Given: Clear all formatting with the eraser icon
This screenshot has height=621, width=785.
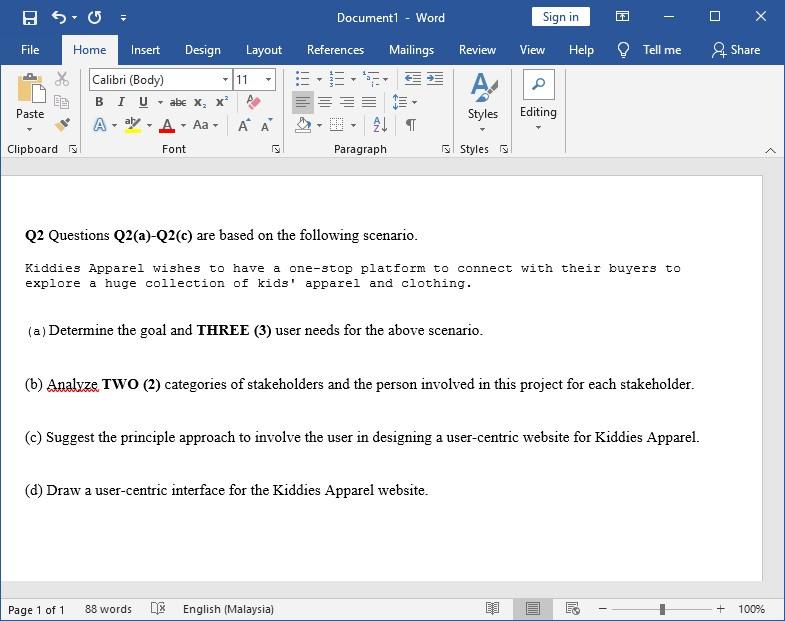Looking at the screenshot, I should pyautogui.click(x=253, y=102).
